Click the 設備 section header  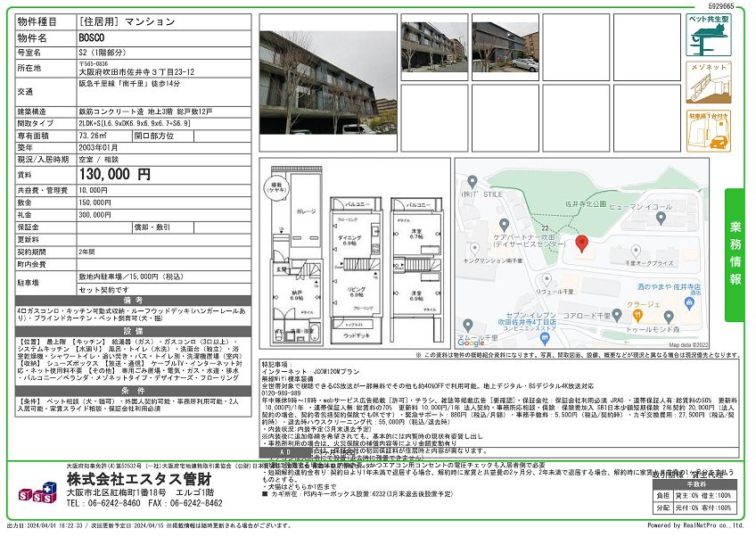(x=133, y=332)
